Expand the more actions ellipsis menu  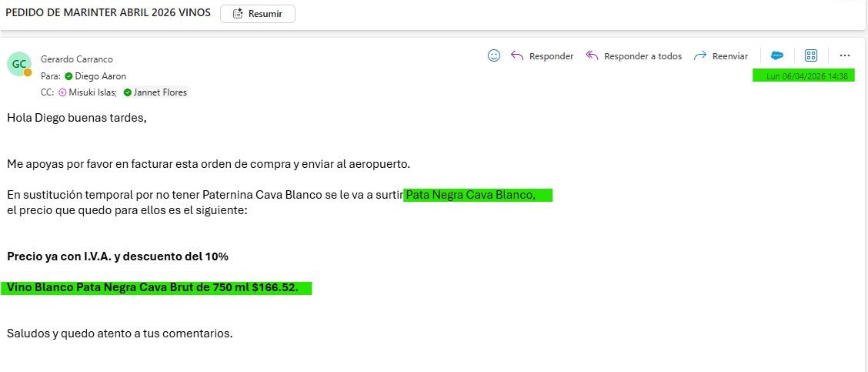(x=845, y=55)
